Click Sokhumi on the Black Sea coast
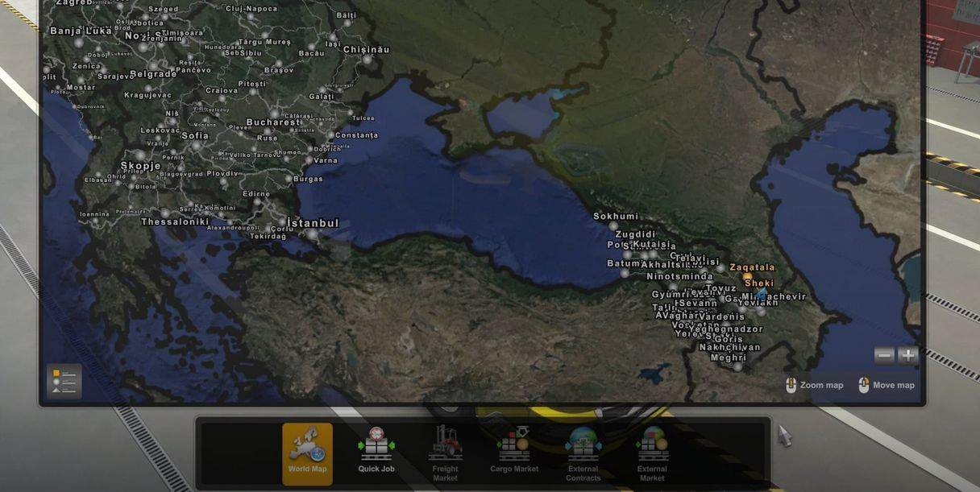Viewport: 980px width, 492px height. 616,217
